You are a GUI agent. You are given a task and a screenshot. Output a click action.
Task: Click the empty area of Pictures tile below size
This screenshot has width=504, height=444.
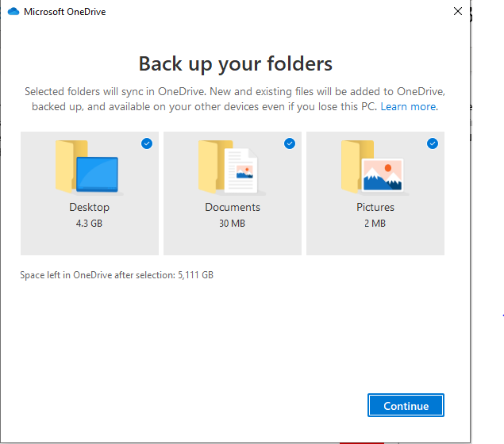(x=375, y=243)
